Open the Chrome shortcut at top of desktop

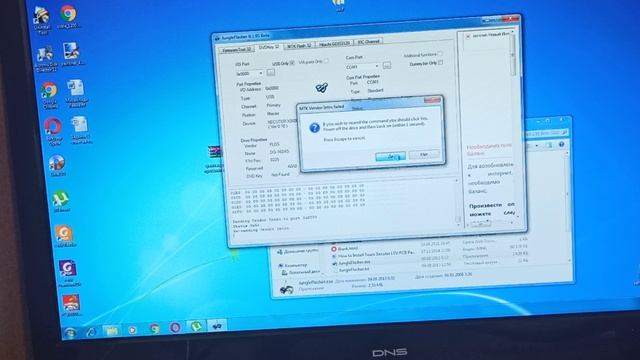pos(68,16)
